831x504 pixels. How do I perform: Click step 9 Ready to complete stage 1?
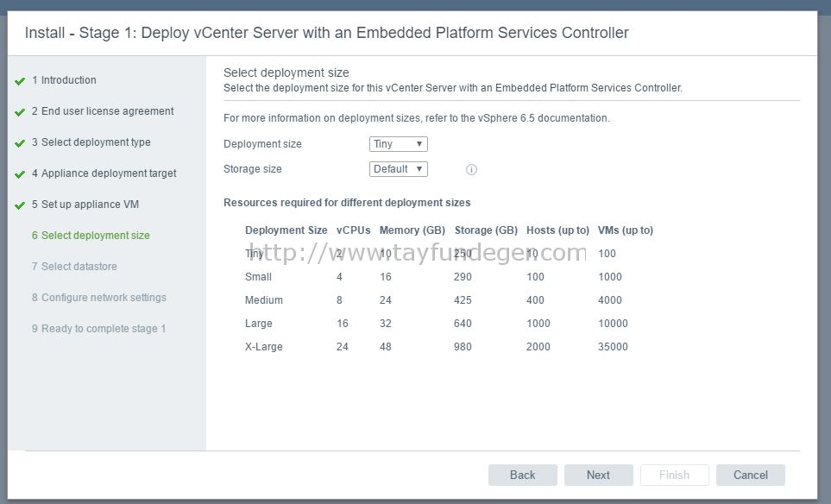click(98, 329)
